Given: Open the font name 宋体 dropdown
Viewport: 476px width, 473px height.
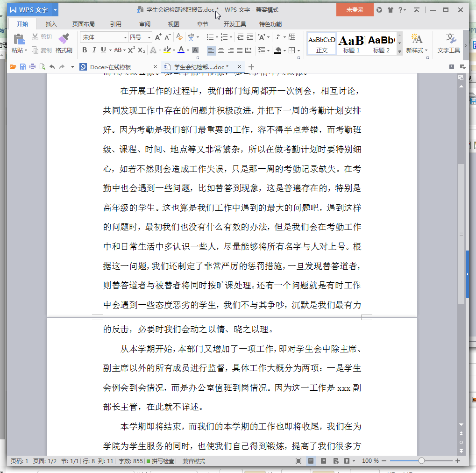Looking at the screenshot, I should [x=125, y=37].
